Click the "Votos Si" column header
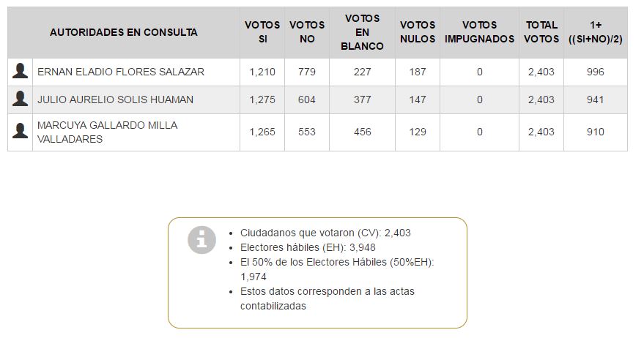Image resolution: width=644 pixels, height=338 pixels. point(262,32)
